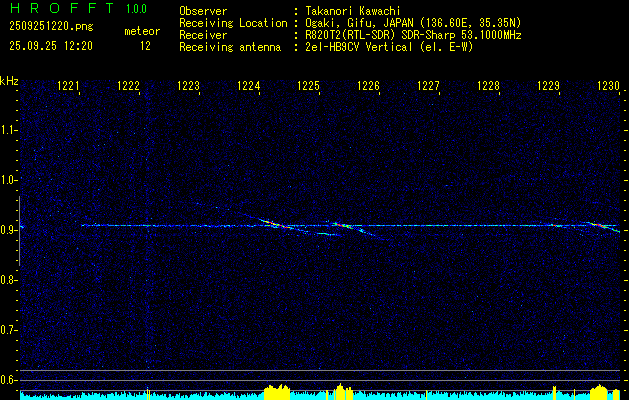Click observer name Takanori Kawachi
Viewport: 629px width, 400px height.
tap(353, 11)
